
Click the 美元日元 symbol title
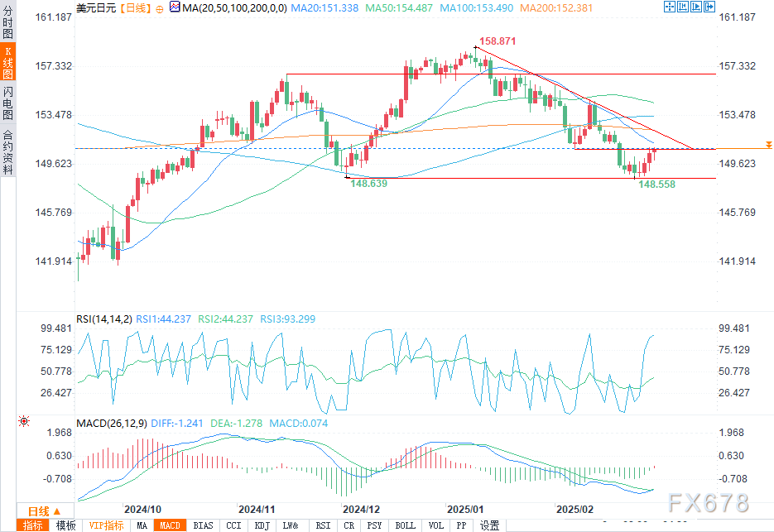point(96,8)
